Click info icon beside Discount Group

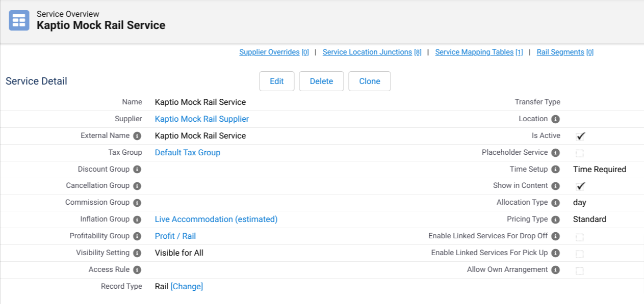click(137, 170)
